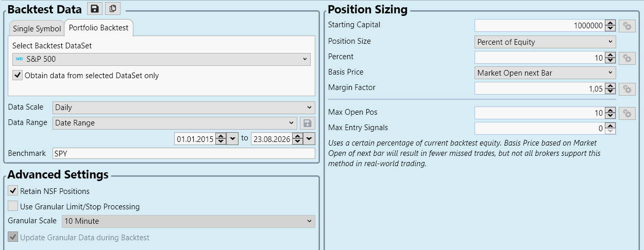Uncheck Obtain data from selected DataSet only

coord(18,76)
